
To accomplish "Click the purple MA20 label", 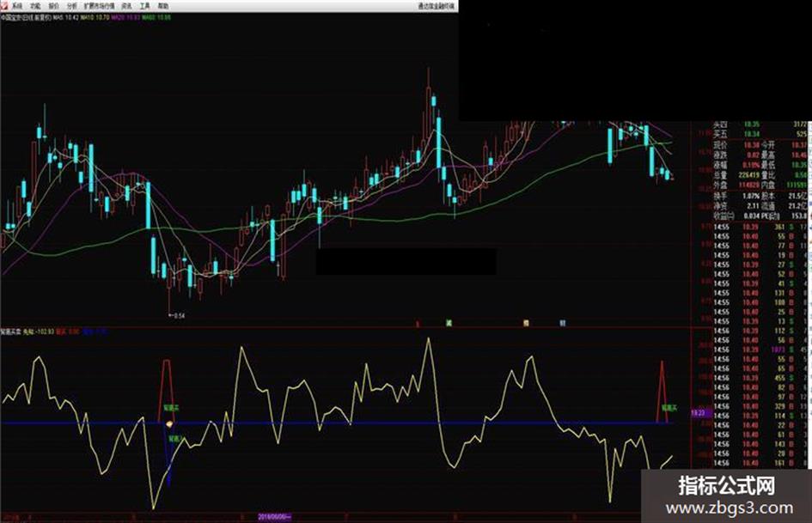I will (x=125, y=17).
